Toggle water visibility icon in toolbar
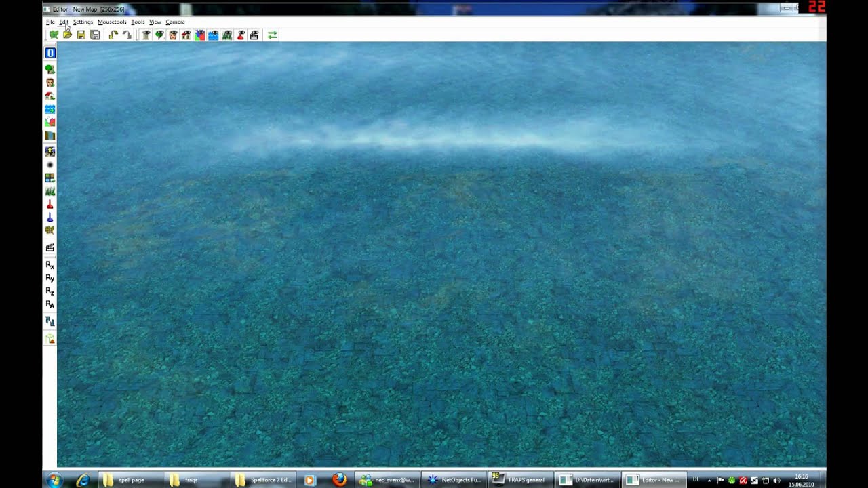 [x=214, y=35]
